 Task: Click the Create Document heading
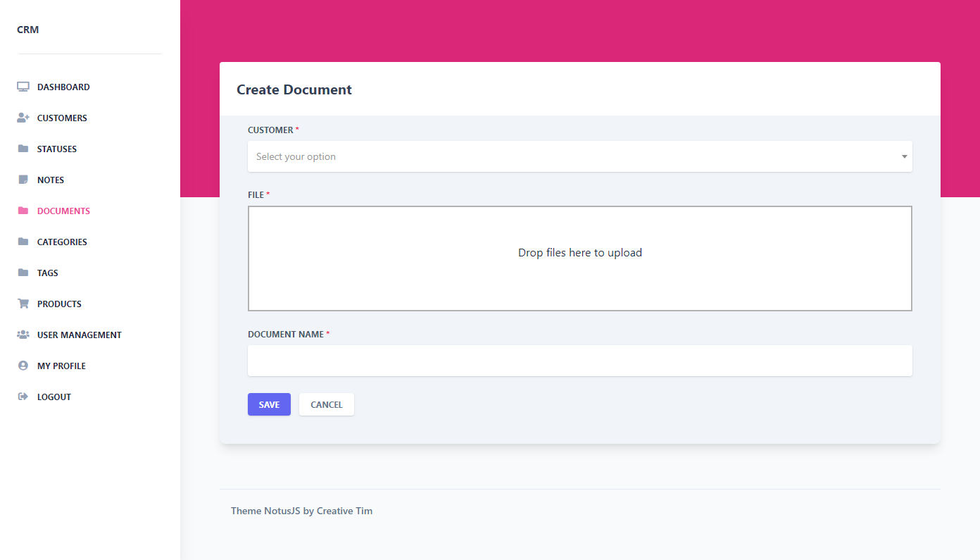[294, 89]
